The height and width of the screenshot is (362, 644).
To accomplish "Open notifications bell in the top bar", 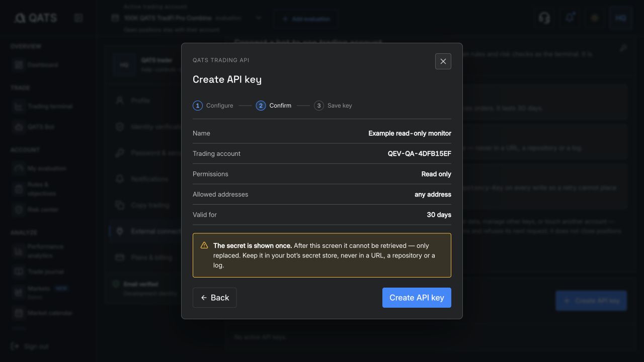I will click(x=570, y=18).
